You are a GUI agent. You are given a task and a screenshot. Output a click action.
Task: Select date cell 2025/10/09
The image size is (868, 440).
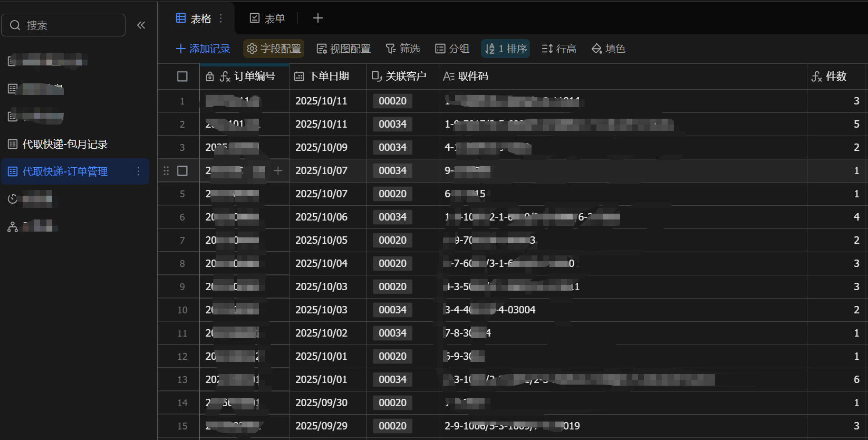pyautogui.click(x=328, y=148)
